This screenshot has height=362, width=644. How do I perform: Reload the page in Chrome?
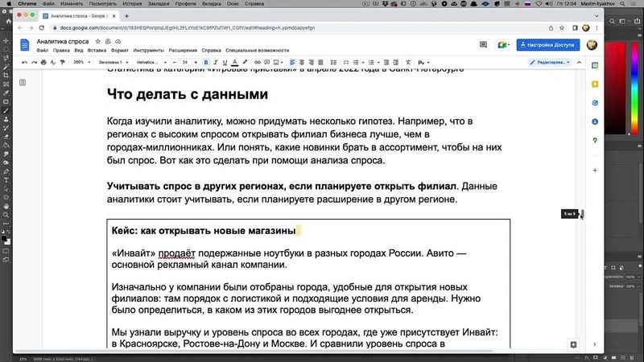point(42,28)
